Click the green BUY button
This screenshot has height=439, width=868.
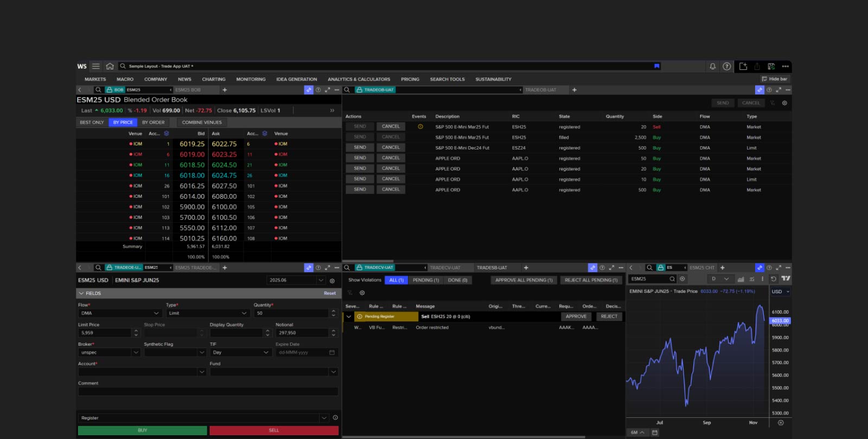(143, 430)
